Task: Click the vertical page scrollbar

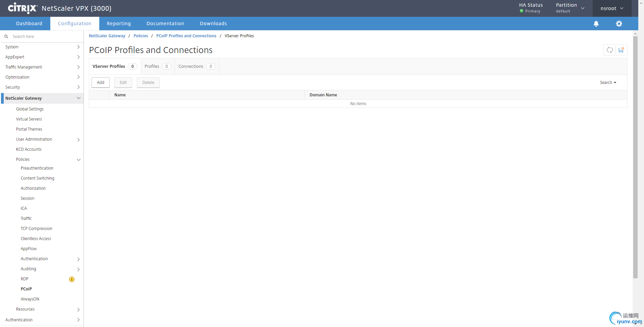Action: (x=635, y=157)
